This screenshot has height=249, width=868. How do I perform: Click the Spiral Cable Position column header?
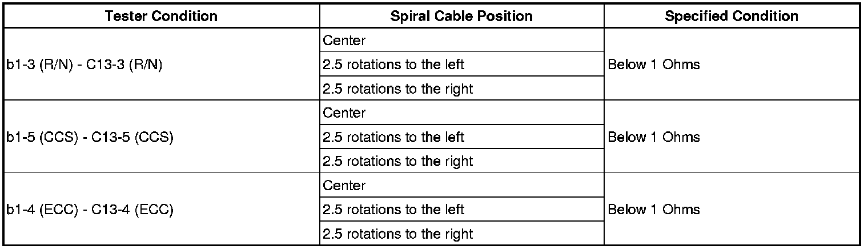click(461, 16)
